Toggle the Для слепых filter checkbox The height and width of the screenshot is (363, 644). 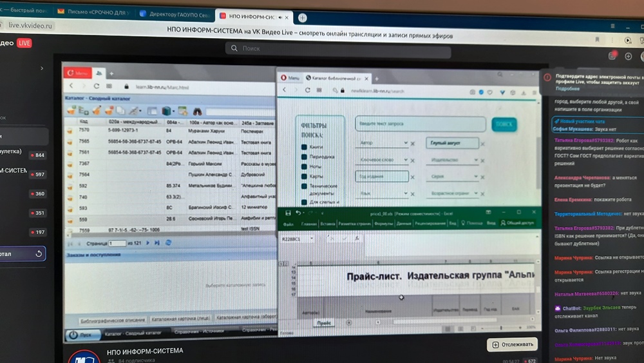(304, 202)
